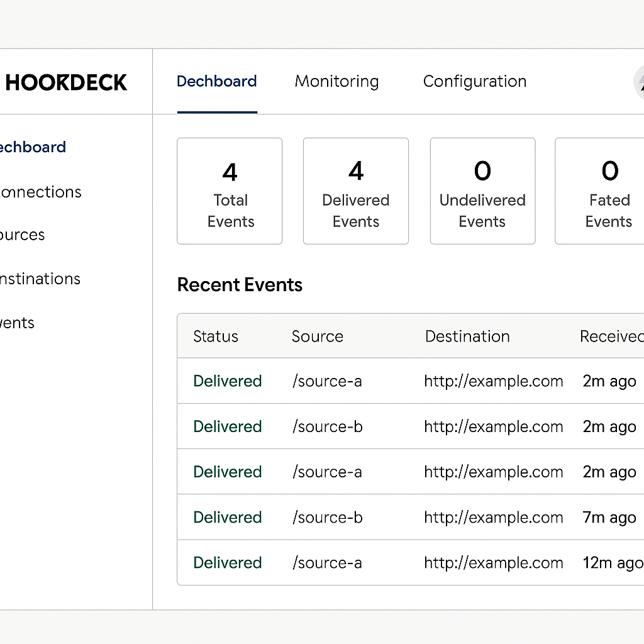Navigate to Destinations in the sidebar
644x644 pixels.
pos(40,279)
